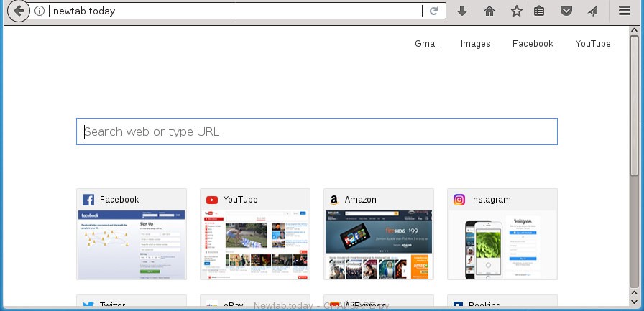Bookmark this page with the star icon
644x311 pixels.
(x=516, y=11)
